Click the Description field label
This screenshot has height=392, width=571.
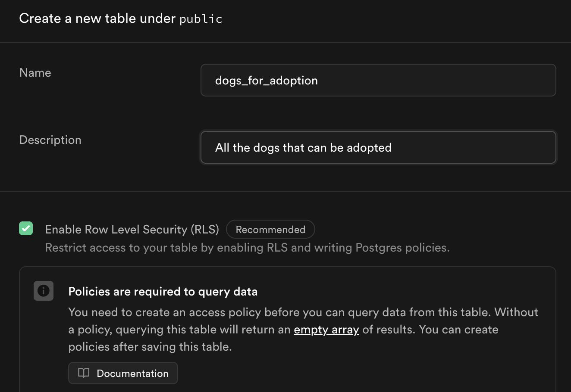50,140
